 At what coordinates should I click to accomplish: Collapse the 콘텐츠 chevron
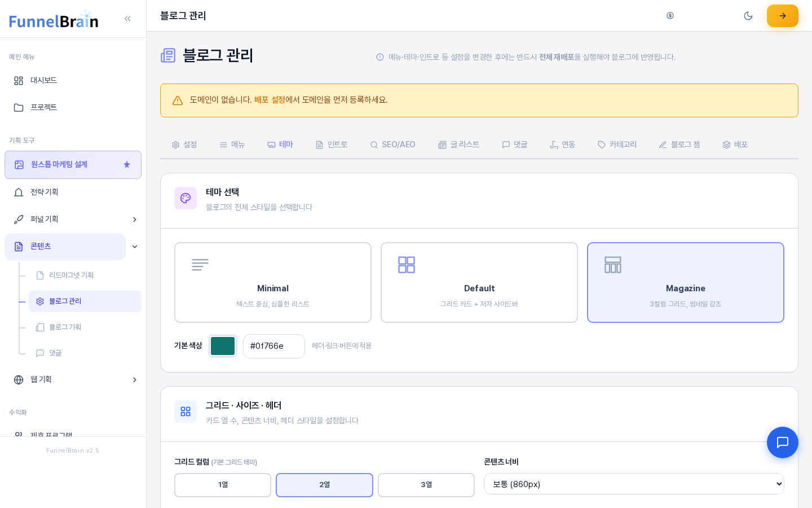pos(134,247)
